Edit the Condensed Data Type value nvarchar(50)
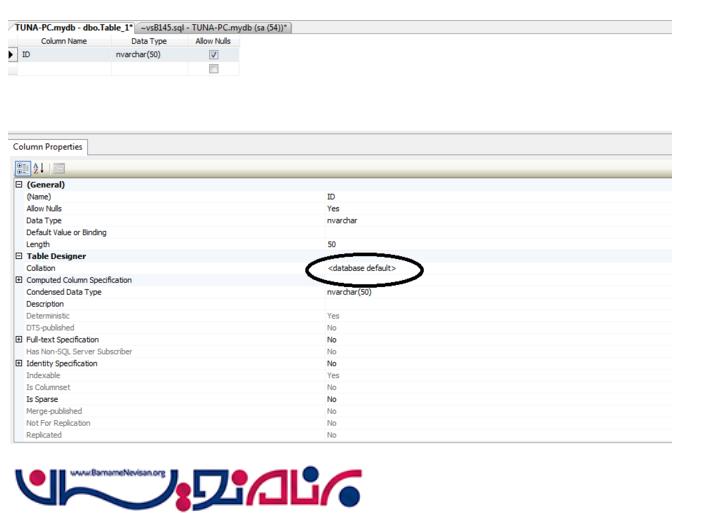The width and height of the screenshot is (726, 513). coord(349,292)
